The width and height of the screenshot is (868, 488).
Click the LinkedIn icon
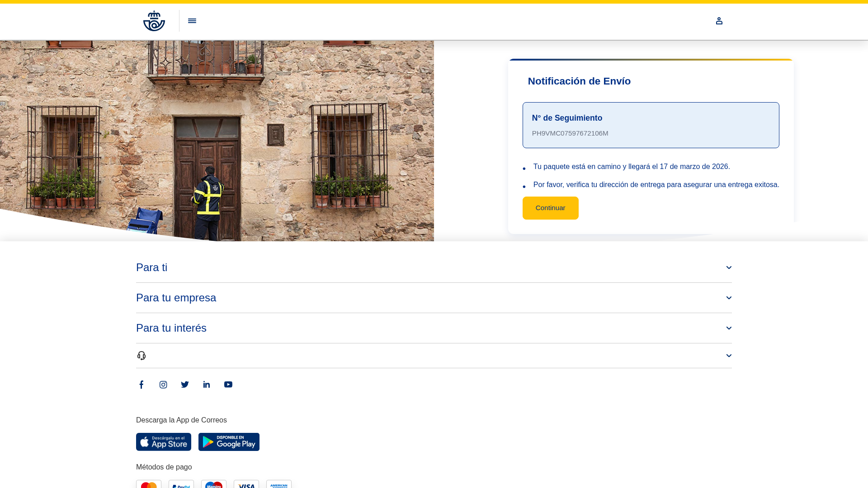[207, 385]
